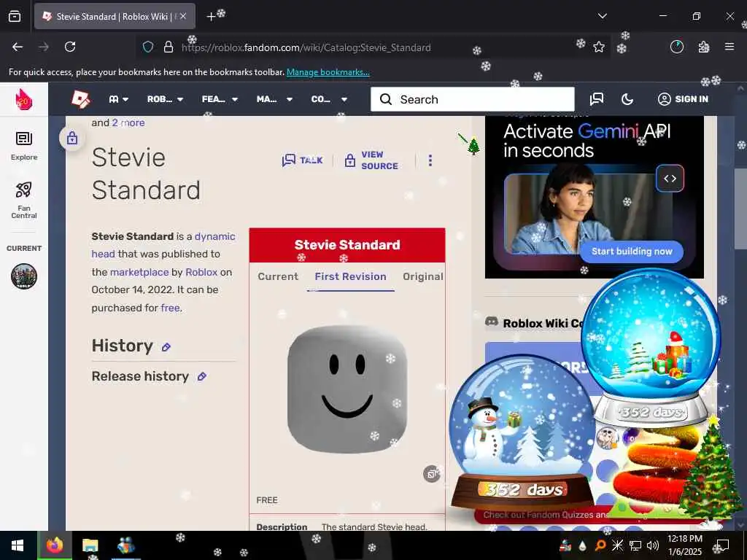
Task: Expand the CO... navigation dropdown
Action: [329, 99]
